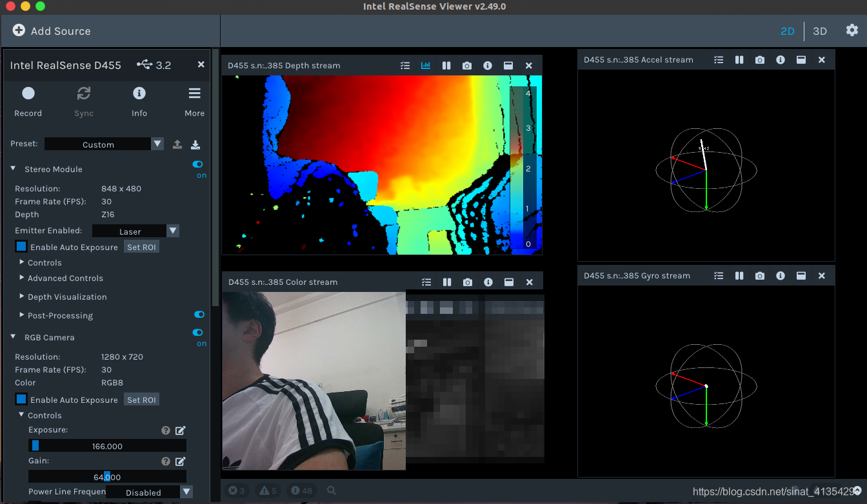This screenshot has height=504, width=867.
Task: Show info for the Accel stream
Action: tap(781, 60)
